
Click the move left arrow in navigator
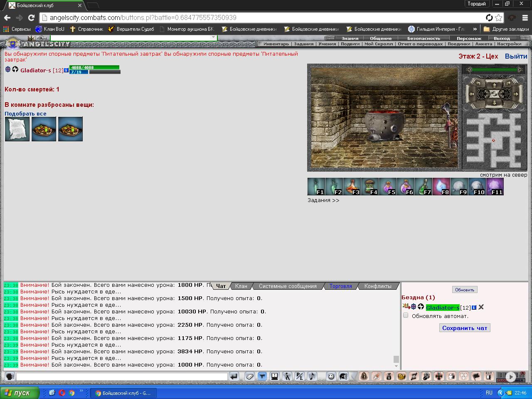tap(471, 94)
